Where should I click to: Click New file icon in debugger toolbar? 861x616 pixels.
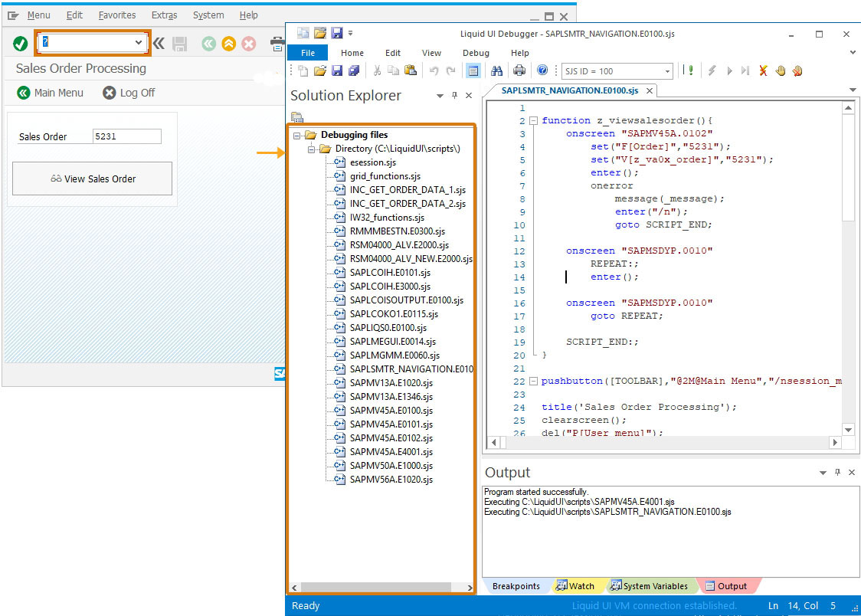[303, 70]
